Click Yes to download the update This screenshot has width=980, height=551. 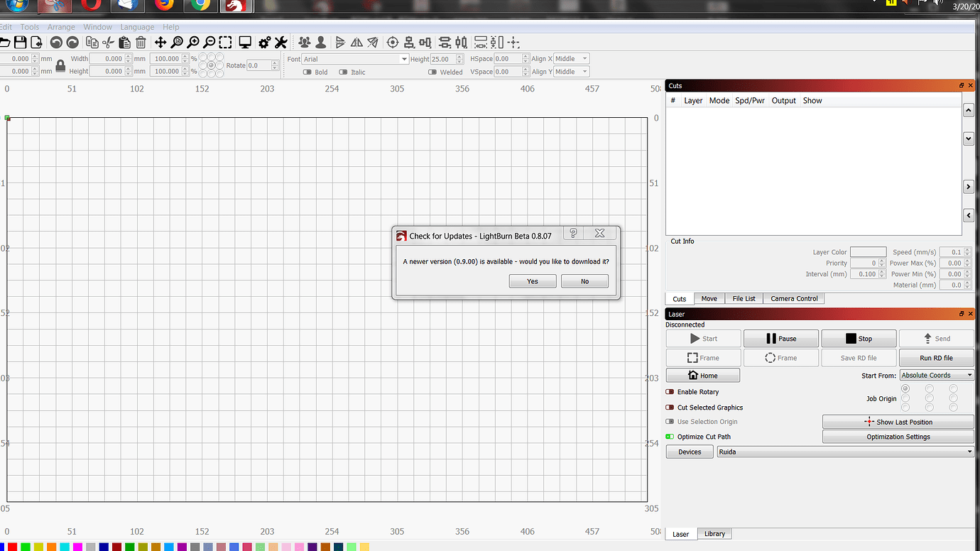click(533, 281)
